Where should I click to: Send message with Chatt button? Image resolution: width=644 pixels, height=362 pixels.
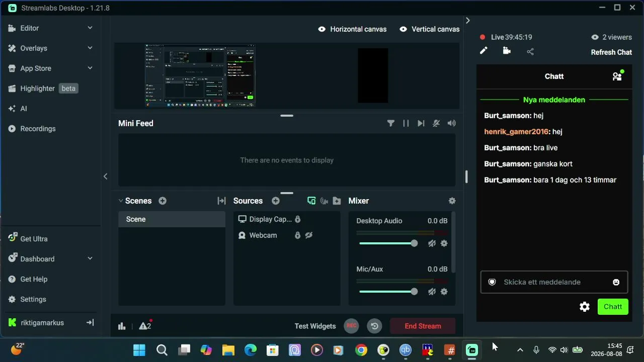(613, 307)
